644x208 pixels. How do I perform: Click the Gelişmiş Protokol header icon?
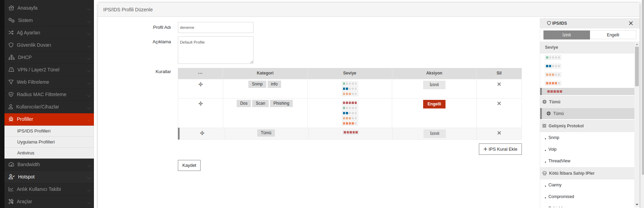[544, 126]
